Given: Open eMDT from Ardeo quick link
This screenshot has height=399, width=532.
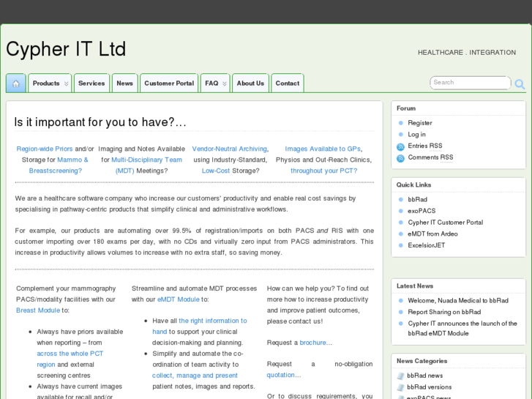Looking at the screenshot, I should (x=432, y=234).
